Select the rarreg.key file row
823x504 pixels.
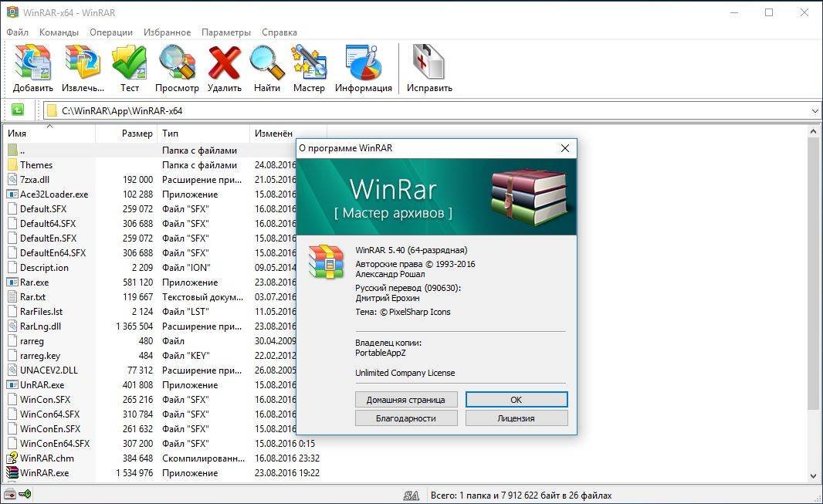(x=151, y=356)
